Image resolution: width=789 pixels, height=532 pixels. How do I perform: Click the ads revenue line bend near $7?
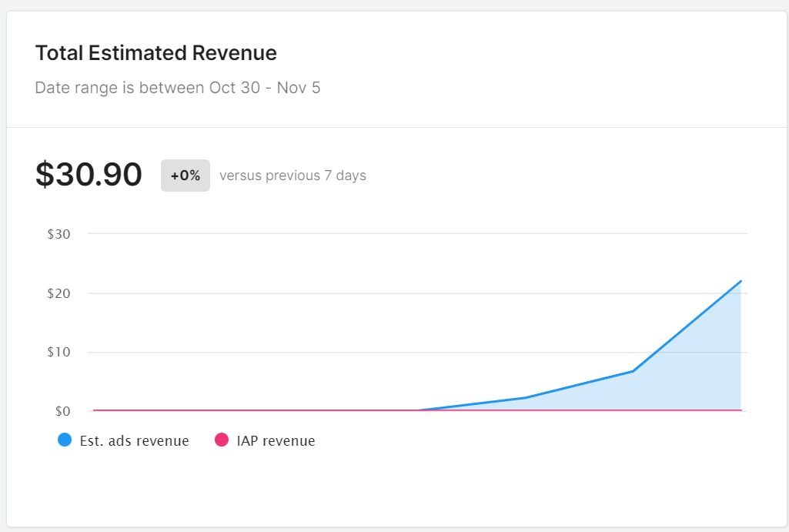pyautogui.click(x=633, y=371)
